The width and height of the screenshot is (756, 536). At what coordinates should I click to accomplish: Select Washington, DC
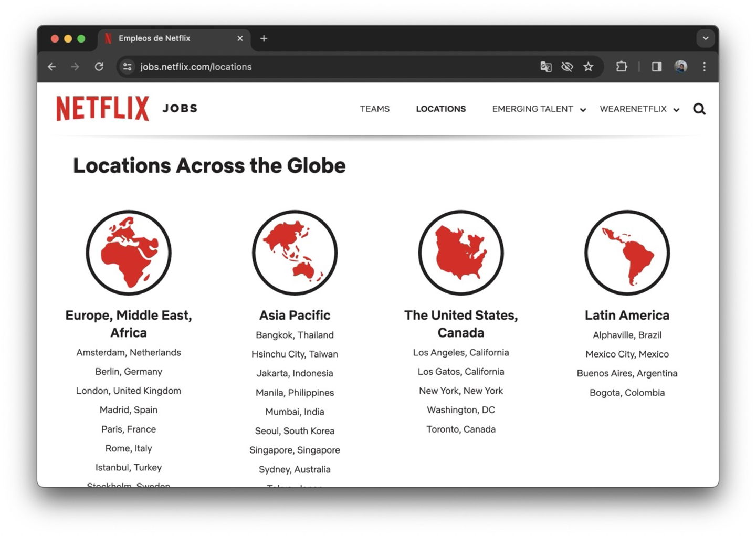[461, 410]
